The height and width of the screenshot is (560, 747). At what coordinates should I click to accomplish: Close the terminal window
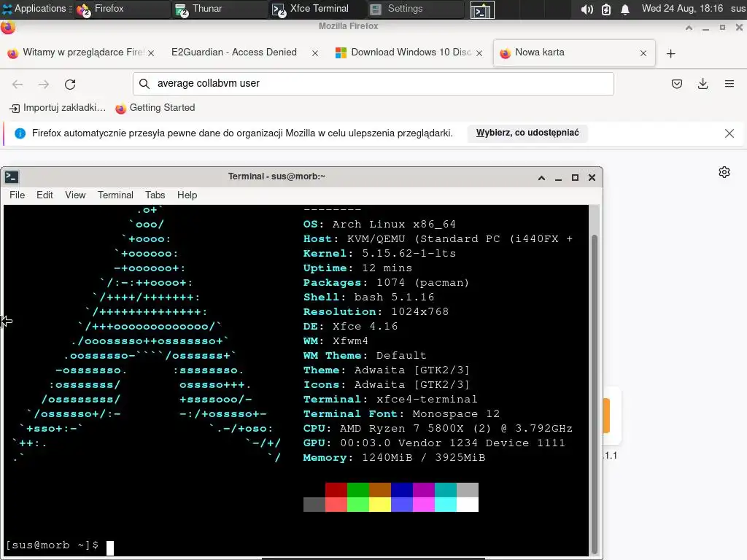click(592, 178)
